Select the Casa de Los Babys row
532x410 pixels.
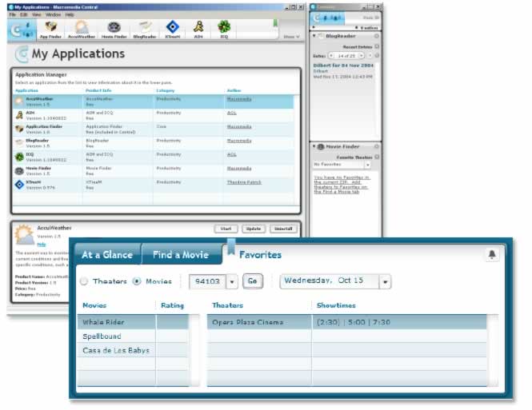133,350
